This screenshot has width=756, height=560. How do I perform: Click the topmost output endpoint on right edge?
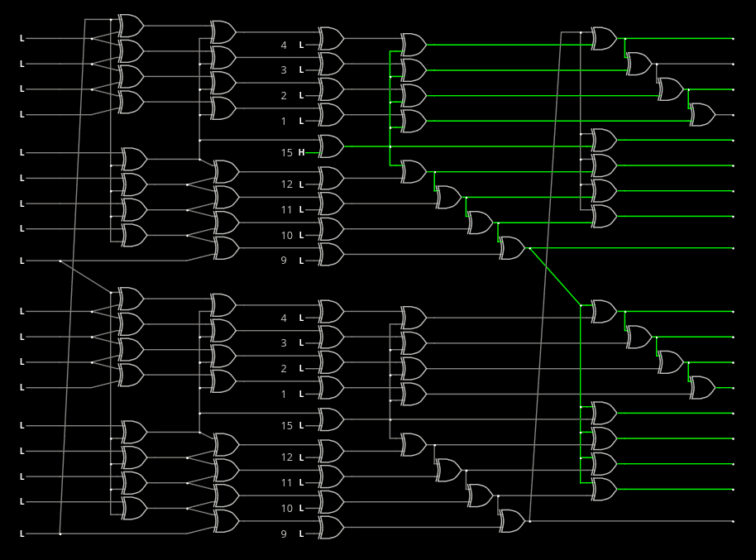point(734,39)
